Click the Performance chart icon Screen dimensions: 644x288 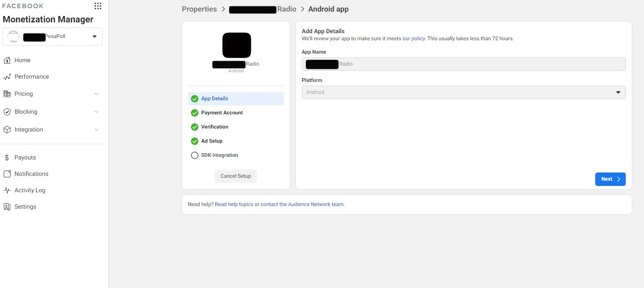tap(7, 77)
